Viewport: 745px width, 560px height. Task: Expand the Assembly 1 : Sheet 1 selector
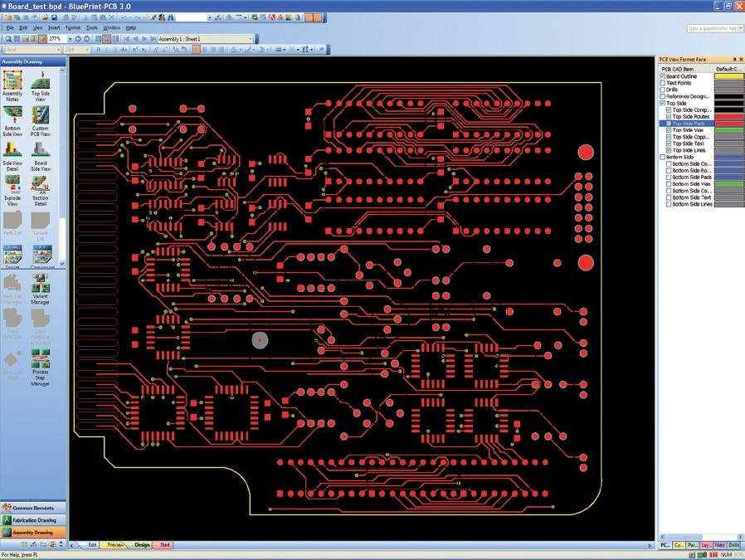click(x=251, y=39)
